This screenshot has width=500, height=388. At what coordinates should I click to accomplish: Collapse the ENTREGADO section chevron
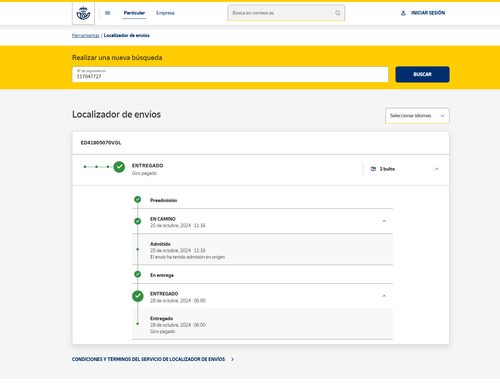click(384, 296)
